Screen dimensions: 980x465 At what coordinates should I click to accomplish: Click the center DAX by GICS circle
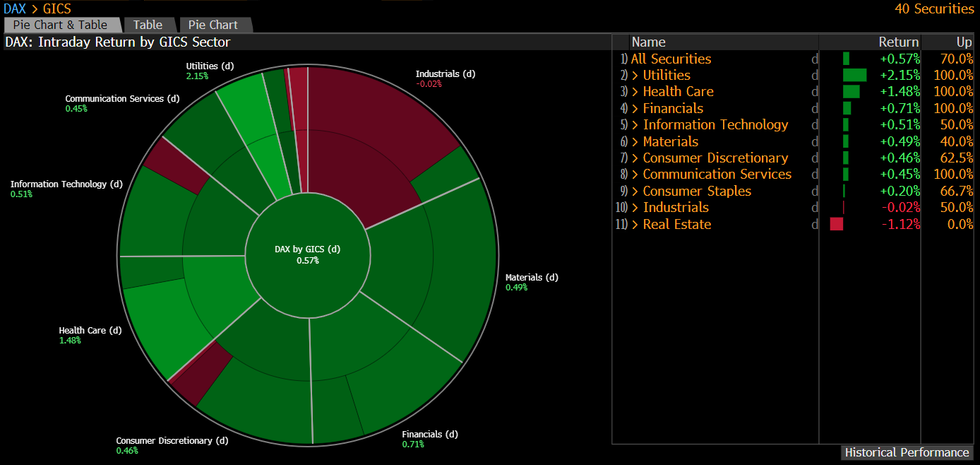[308, 254]
